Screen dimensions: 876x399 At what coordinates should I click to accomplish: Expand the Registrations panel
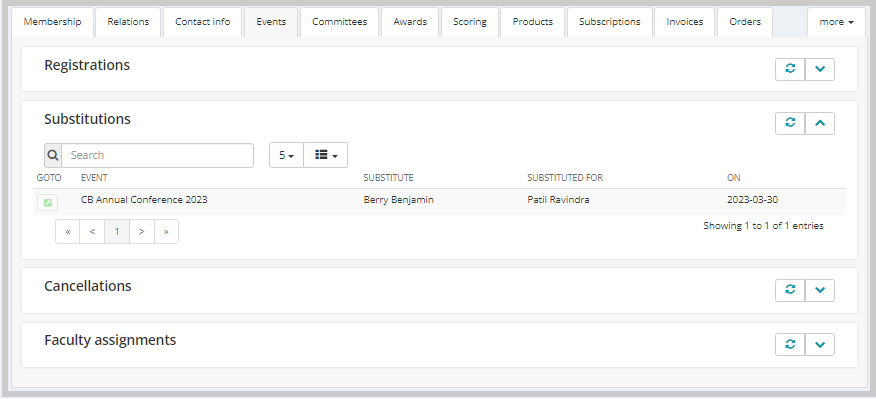[820, 69]
